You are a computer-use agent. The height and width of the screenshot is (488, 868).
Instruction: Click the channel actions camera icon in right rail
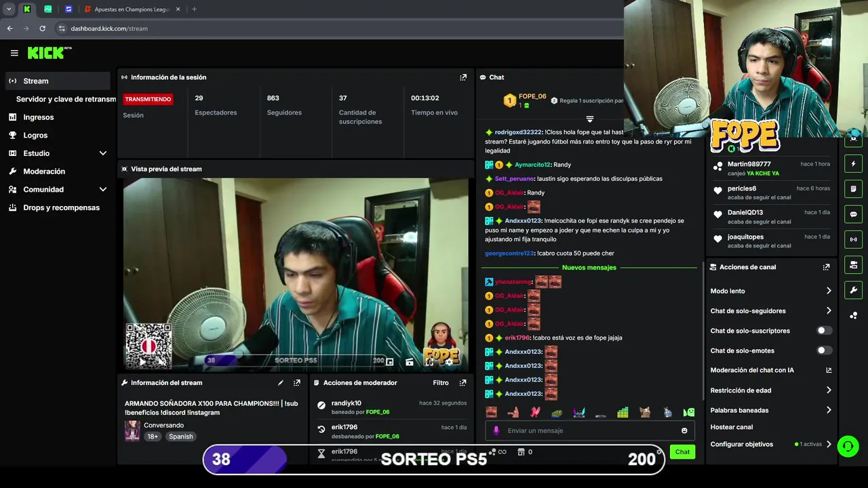853,265
